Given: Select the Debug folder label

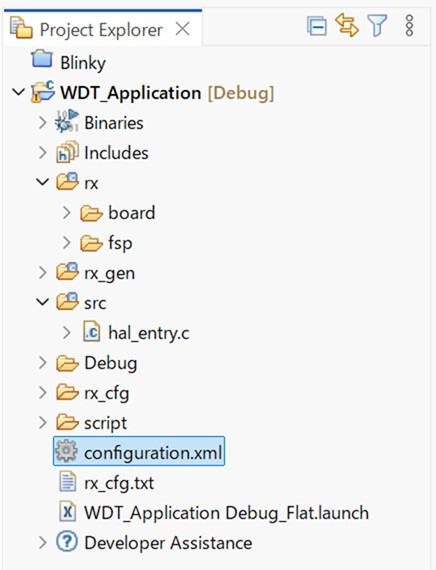Looking at the screenshot, I should click(111, 364).
